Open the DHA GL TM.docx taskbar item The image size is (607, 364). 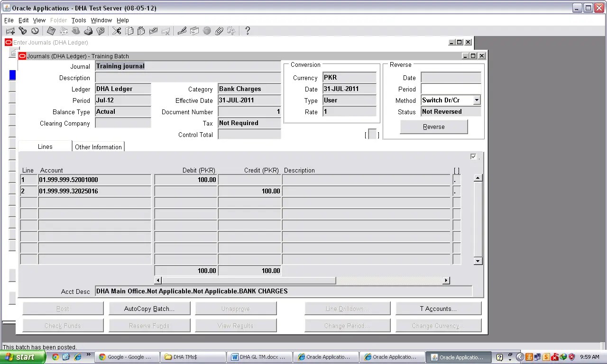(258, 357)
